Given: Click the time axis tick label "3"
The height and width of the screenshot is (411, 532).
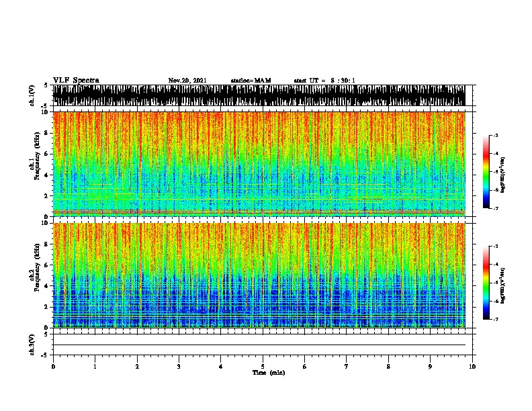Looking at the screenshot, I should 179,366.
